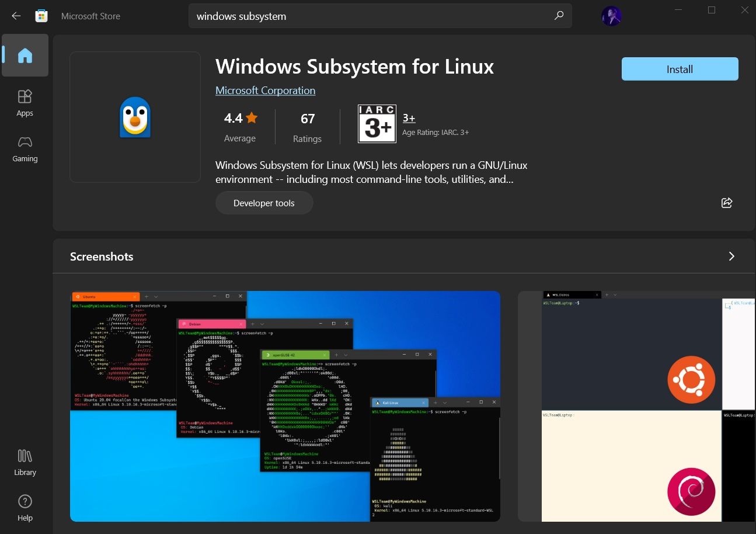
Task: Maximize the Microsoft Store window
Action: click(711, 10)
